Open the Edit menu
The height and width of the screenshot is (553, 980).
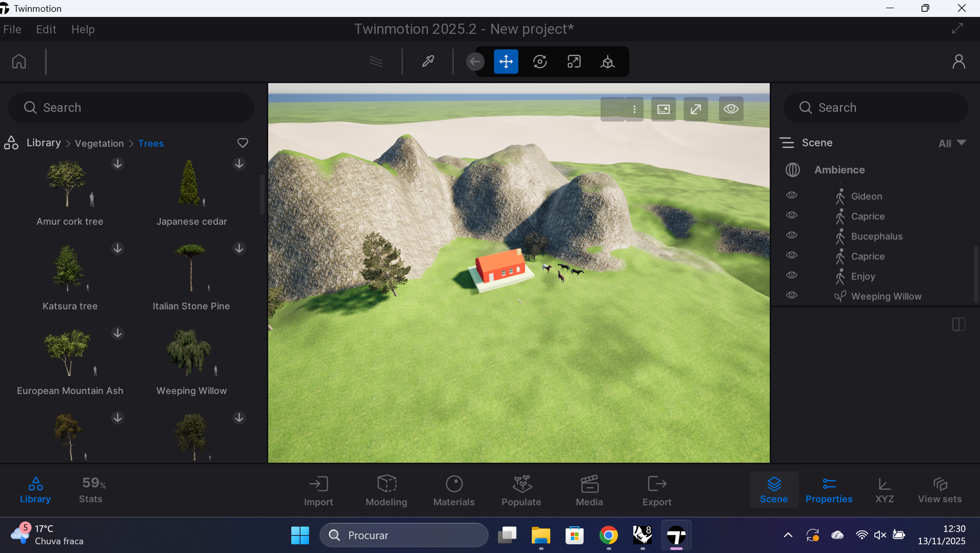point(46,29)
